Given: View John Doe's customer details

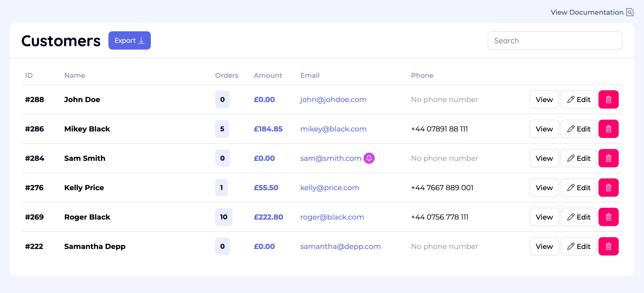Looking at the screenshot, I should click(x=544, y=99).
